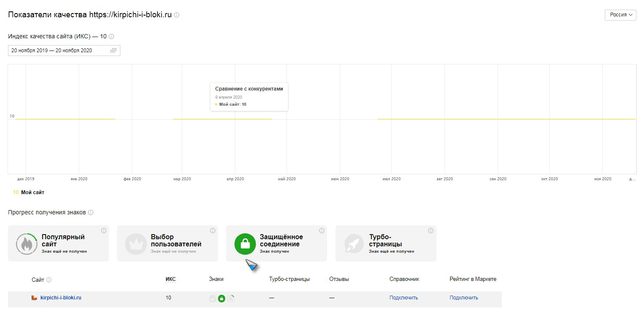Image resolution: width=644 pixels, height=315 pixels.
Task: Click Подключить link under Справочник
Action: click(404, 298)
